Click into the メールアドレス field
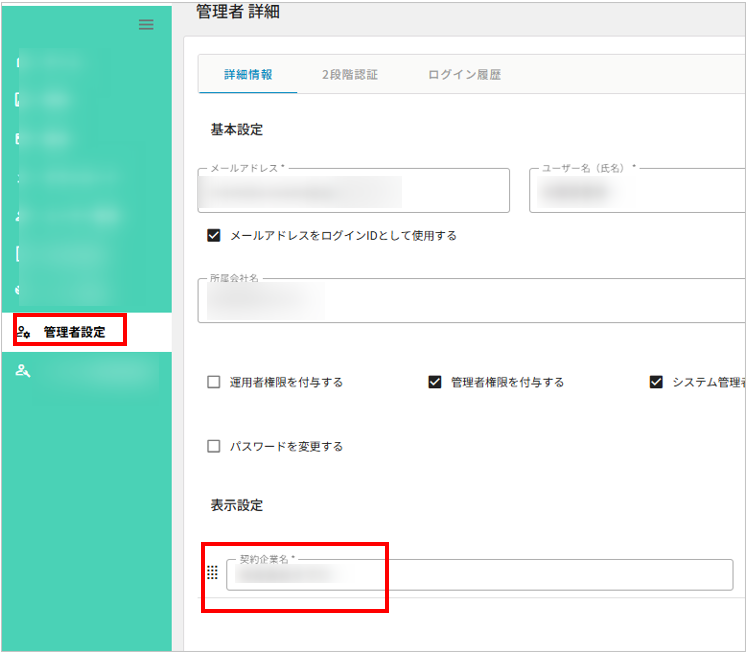 coord(354,191)
